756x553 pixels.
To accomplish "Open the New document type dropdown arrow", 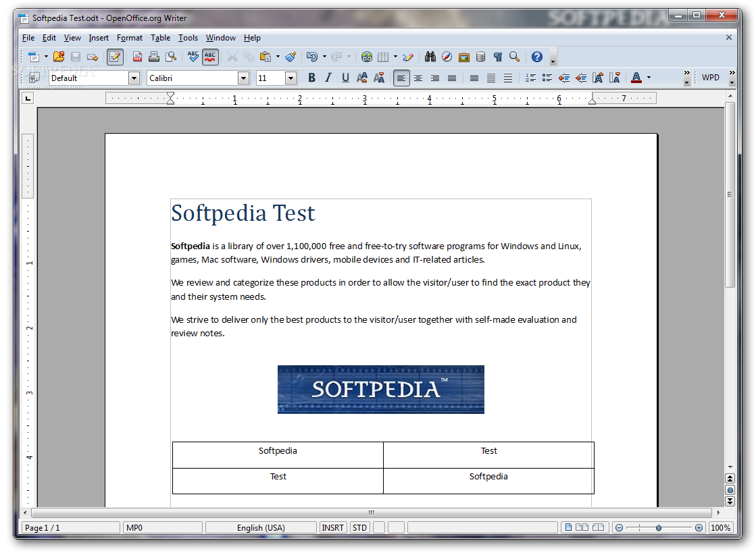I will [47, 57].
